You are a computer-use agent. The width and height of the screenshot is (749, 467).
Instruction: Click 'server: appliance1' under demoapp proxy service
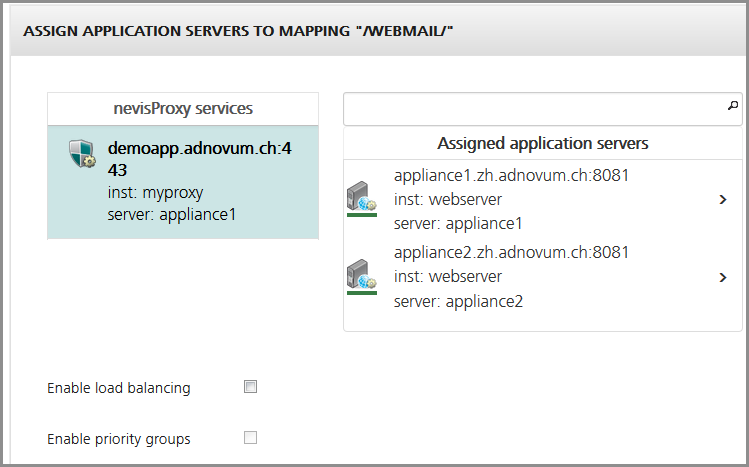point(172,214)
